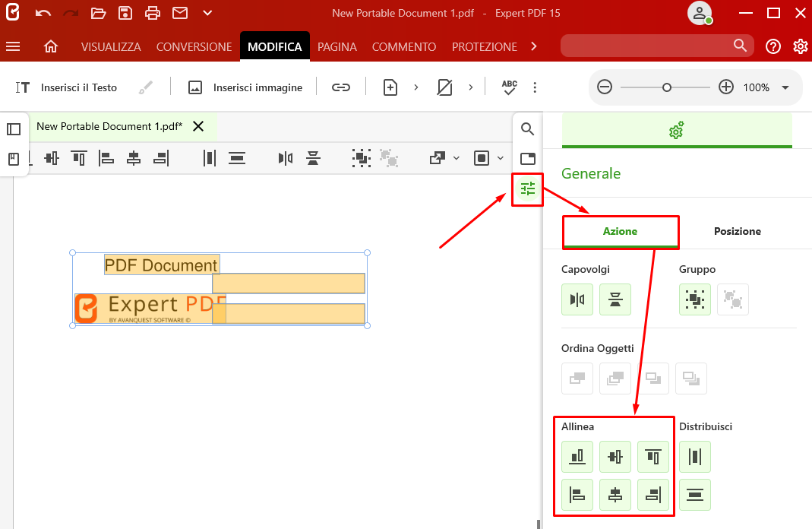The height and width of the screenshot is (529, 812).
Task: Go to the COMMENTO tab
Action: (x=404, y=46)
